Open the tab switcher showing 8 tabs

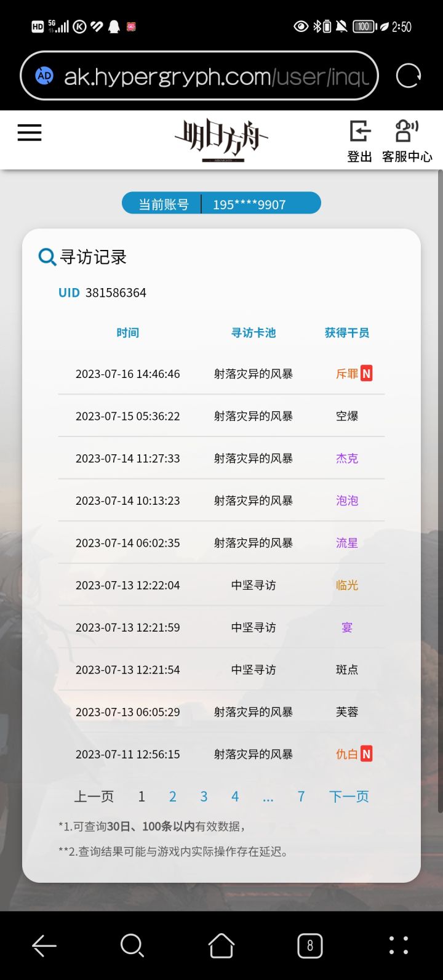(310, 946)
